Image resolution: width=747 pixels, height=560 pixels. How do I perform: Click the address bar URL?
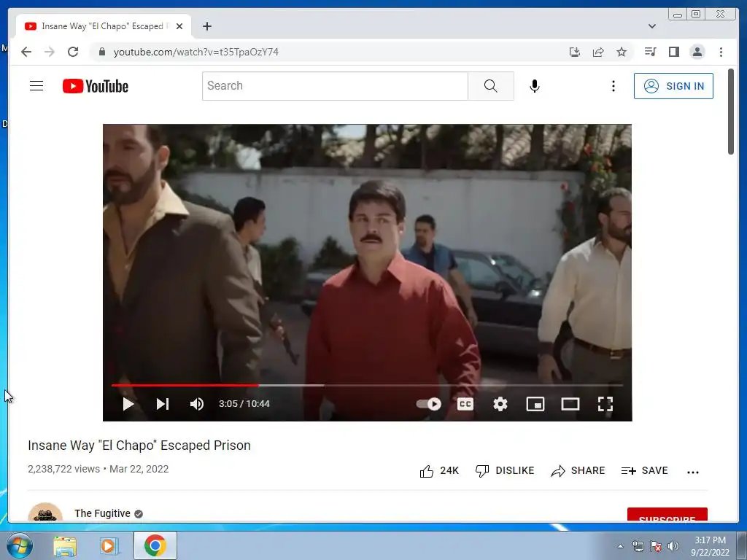196,52
